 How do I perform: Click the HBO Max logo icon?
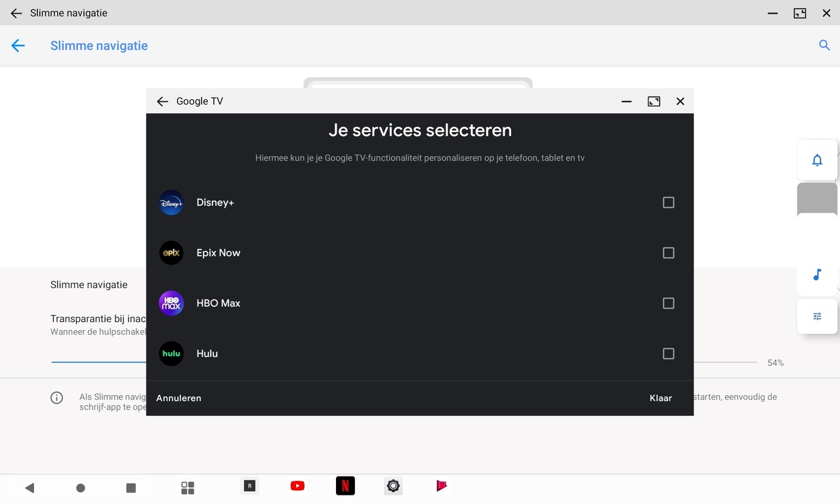point(171,303)
